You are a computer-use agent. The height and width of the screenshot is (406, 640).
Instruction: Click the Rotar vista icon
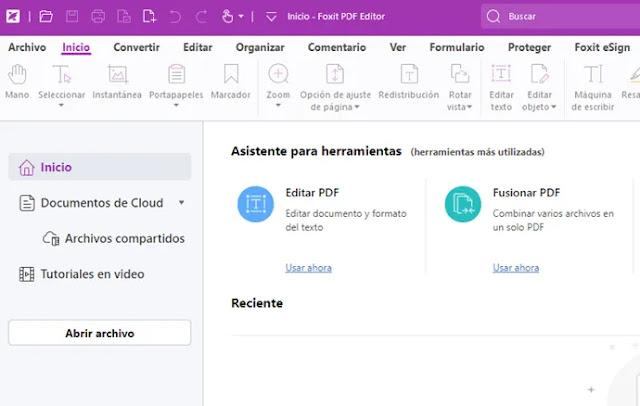pyautogui.click(x=460, y=74)
